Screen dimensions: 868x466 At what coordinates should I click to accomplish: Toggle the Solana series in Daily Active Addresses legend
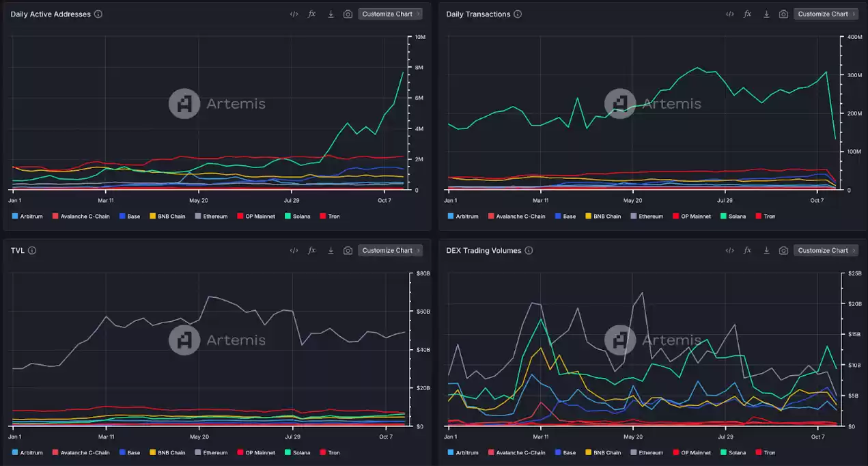pyautogui.click(x=296, y=216)
